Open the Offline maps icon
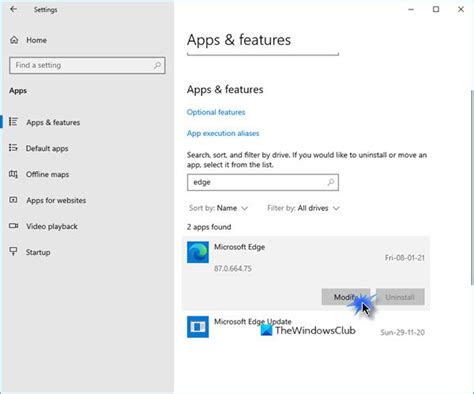This screenshot has width=474, height=394. 13,174
